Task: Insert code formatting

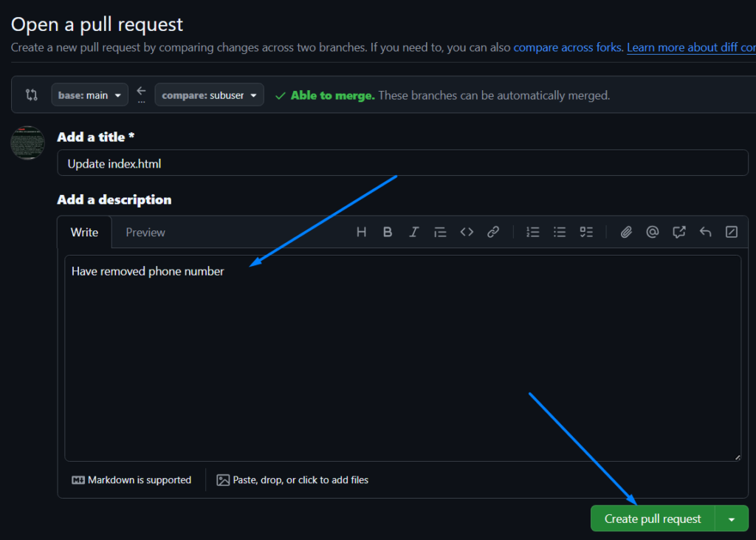Action: 467,232
